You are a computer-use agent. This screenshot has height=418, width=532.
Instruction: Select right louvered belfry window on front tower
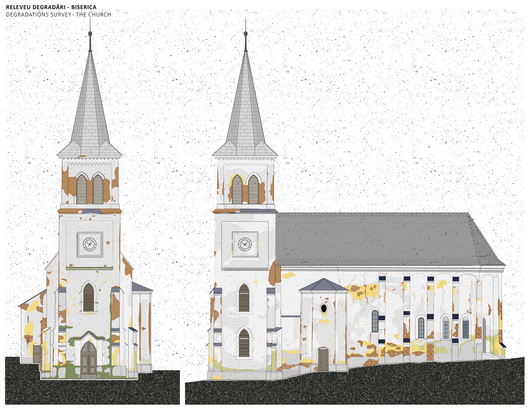tap(98, 190)
